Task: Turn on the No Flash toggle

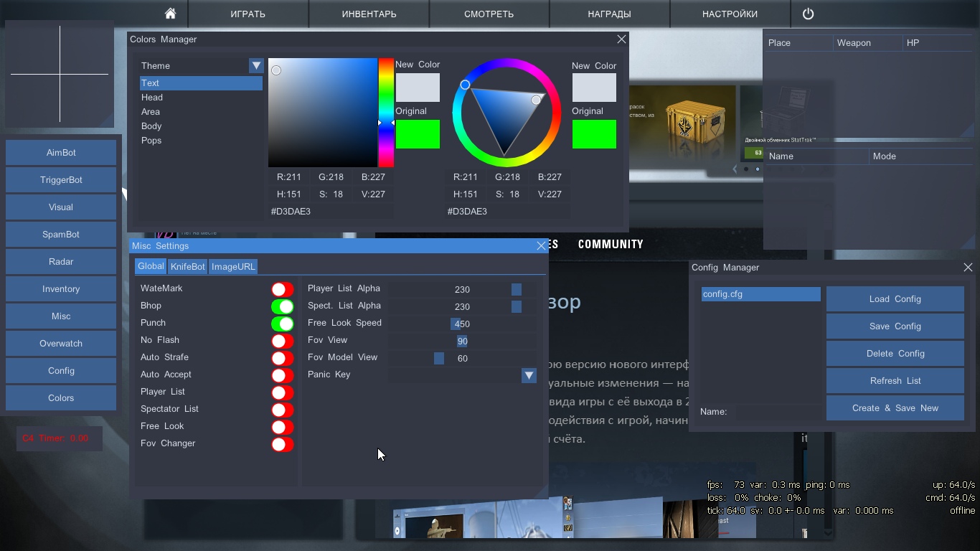Action: (x=282, y=341)
